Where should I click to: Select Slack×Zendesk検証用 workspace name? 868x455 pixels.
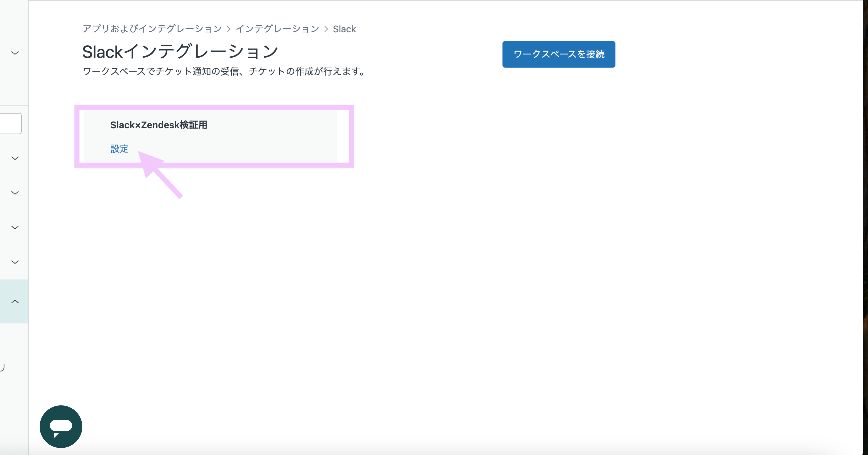point(159,125)
